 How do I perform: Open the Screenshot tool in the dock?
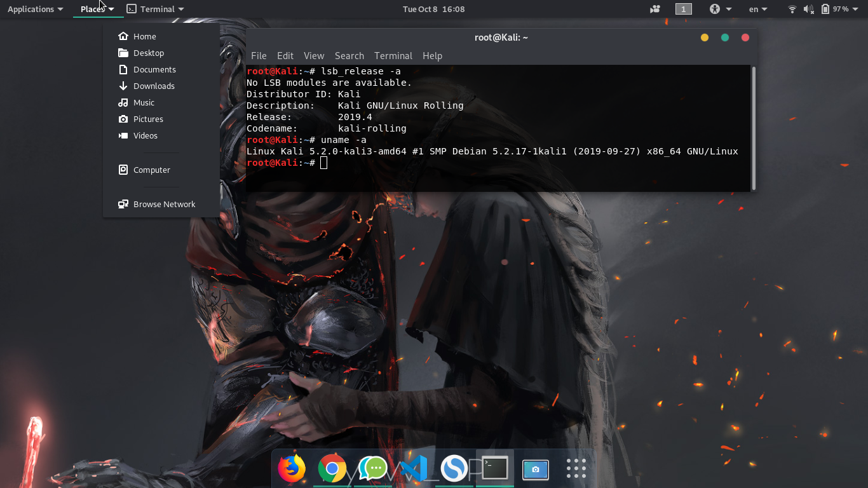(x=536, y=469)
